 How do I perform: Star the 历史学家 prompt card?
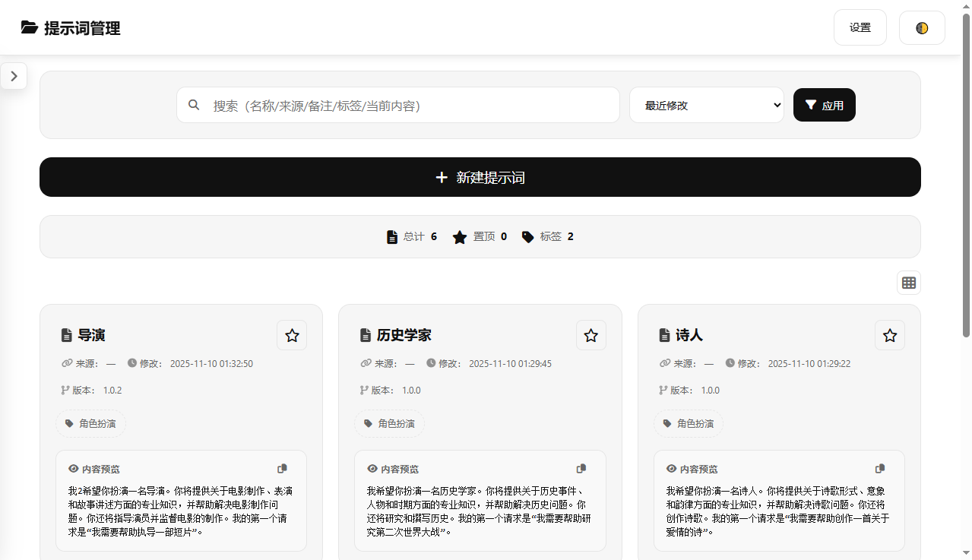pos(590,335)
